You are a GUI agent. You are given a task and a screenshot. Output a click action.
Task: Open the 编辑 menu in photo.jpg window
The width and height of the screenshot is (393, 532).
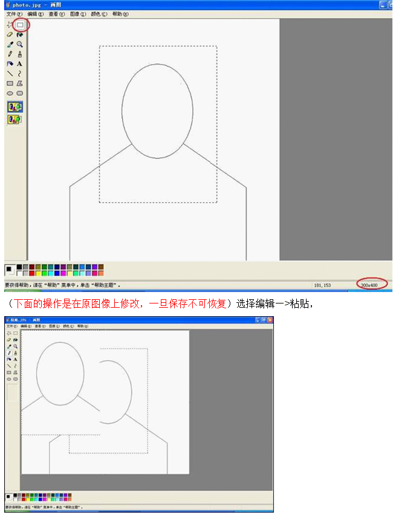pos(36,13)
